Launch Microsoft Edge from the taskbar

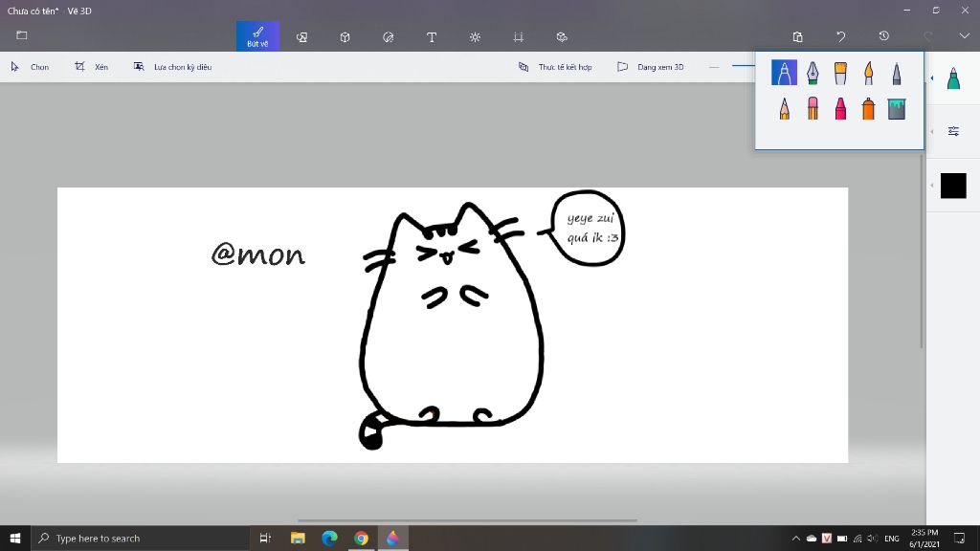click(x=329, y=538)
